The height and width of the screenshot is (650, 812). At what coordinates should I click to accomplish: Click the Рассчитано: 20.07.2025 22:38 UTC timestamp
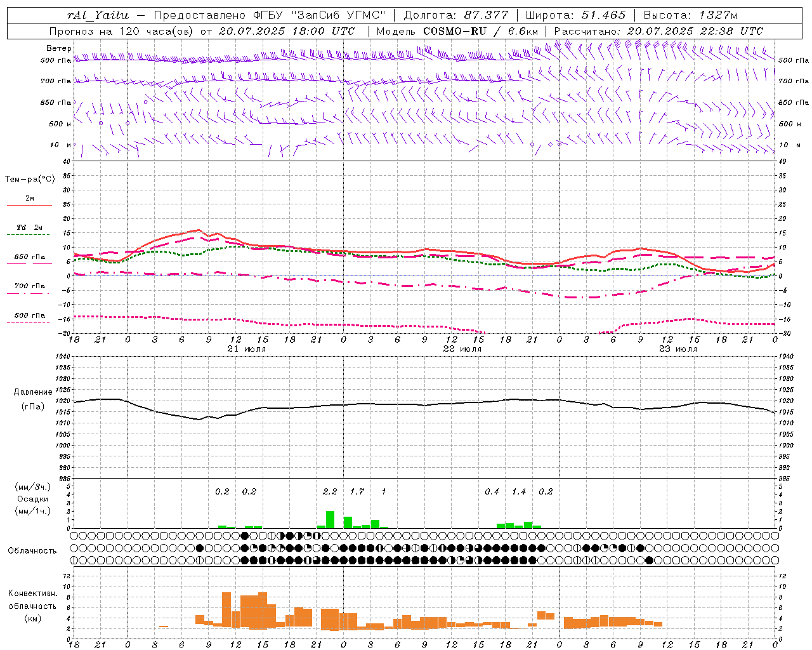coord(658,31)
